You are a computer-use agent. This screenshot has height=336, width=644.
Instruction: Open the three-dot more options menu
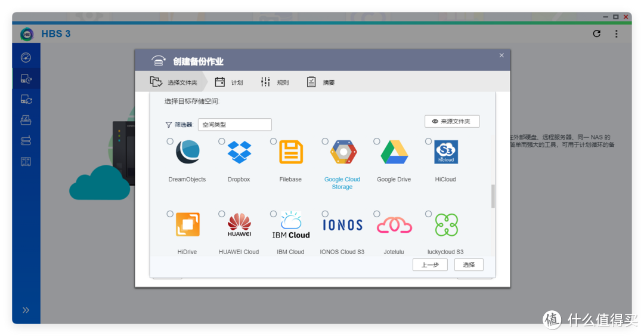(x=616, y=34)
